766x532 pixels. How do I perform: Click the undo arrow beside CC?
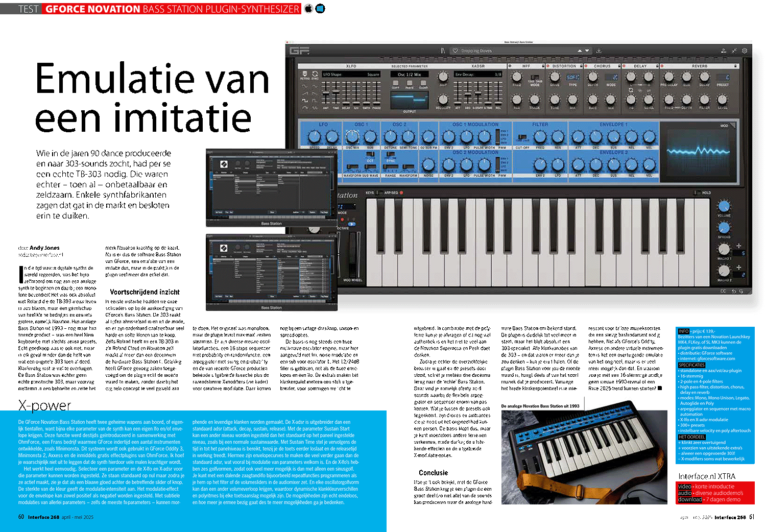[733, 291]
